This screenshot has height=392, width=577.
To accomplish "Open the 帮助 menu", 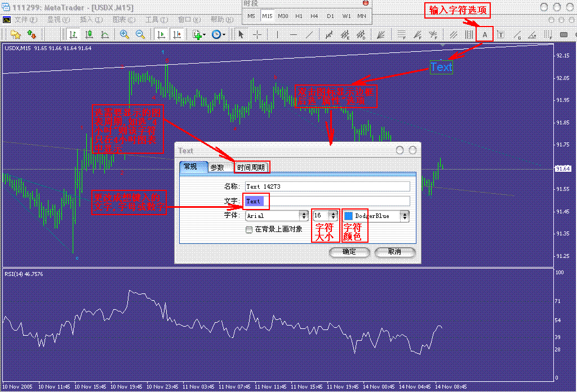I will (x=222, y=20).
